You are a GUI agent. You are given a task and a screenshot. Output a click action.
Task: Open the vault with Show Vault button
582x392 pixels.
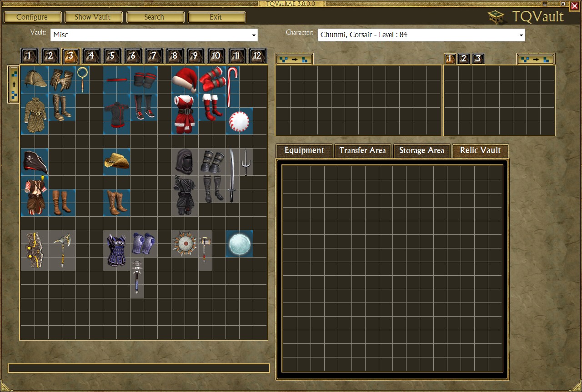click(x=93, y=17)
